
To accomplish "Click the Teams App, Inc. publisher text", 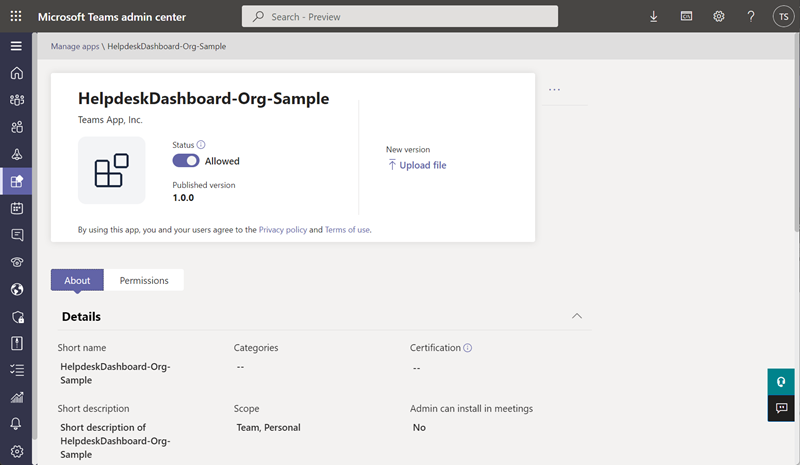I will tap(110, 120).
